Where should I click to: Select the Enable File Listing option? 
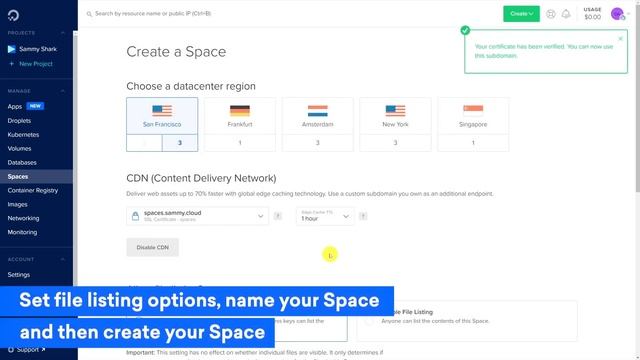pyautogui.click(x=467, y=320)
